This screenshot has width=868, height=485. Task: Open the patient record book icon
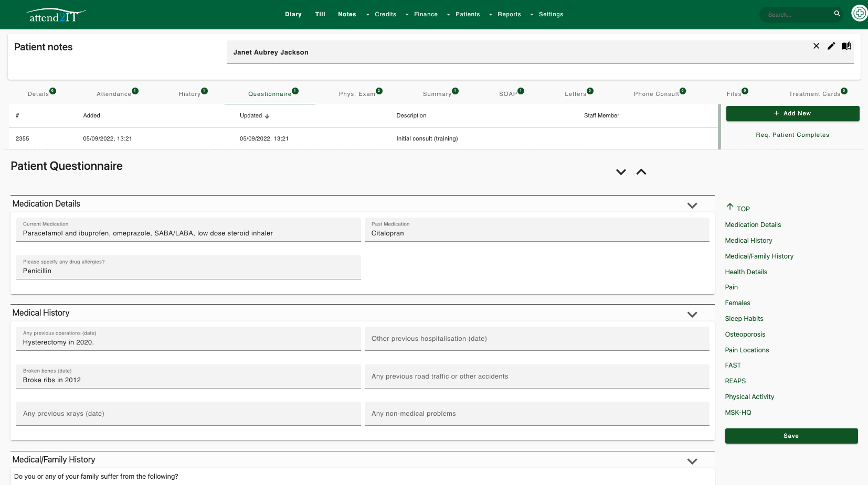(x=846, y=46)
